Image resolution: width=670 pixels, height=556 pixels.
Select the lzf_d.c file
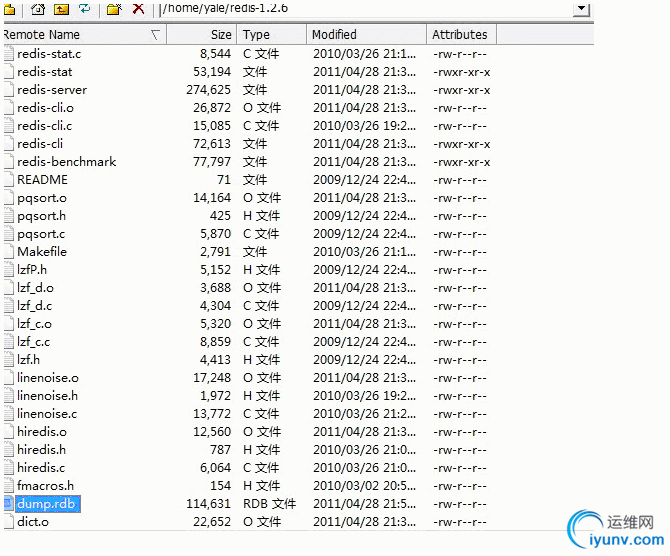coord(35,306)
